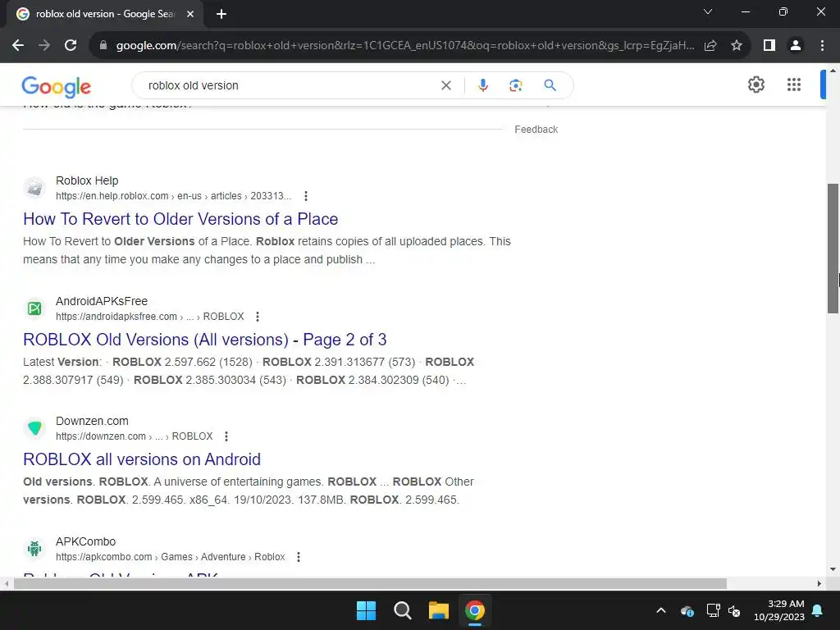
Task: Click the AndroidAPKsFree site icon
Action: point(34,308)
